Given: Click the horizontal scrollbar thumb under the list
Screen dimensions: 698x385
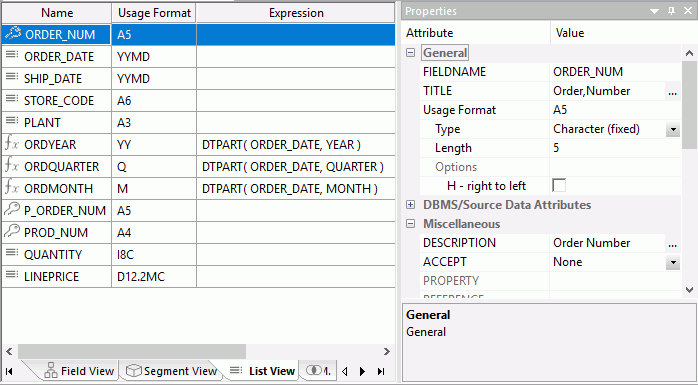Looking at the screenshot, I should pyautogui.click(x=132, y=351).
